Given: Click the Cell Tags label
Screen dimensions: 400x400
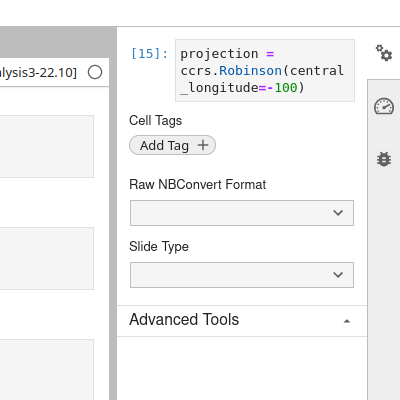Looking at the screenshot, I should (155, 121).
